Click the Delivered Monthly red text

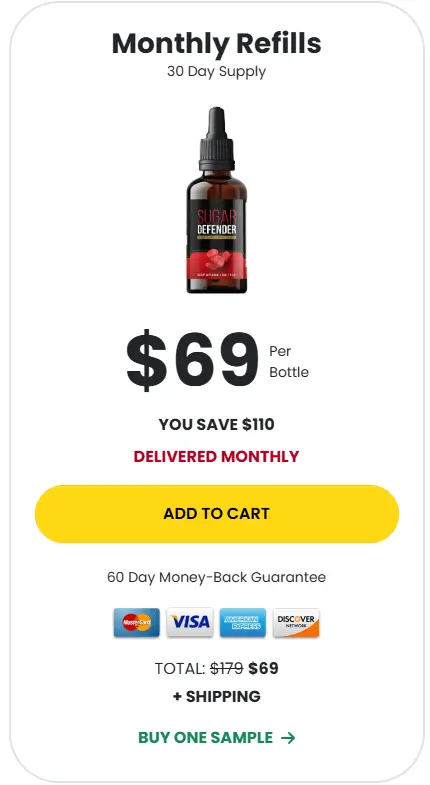(217, 457)
